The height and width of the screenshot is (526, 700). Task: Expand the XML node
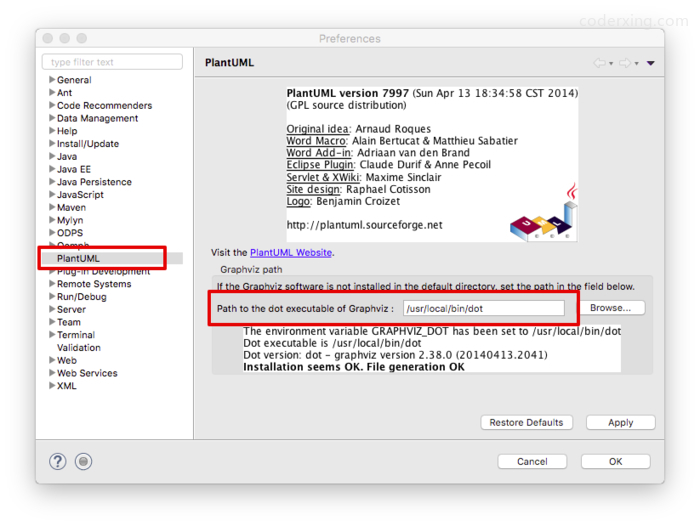coord(52,385)
